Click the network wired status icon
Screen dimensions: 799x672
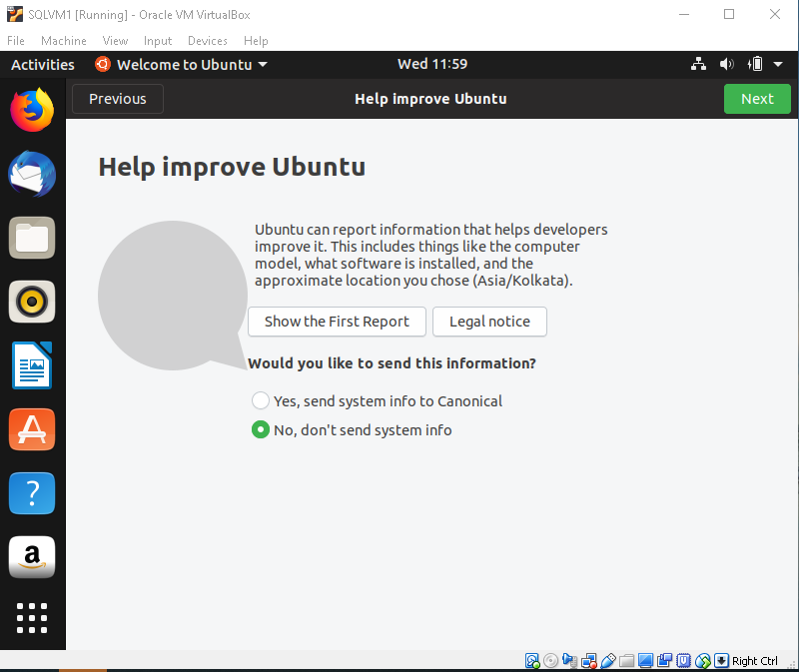coord(698,64)
